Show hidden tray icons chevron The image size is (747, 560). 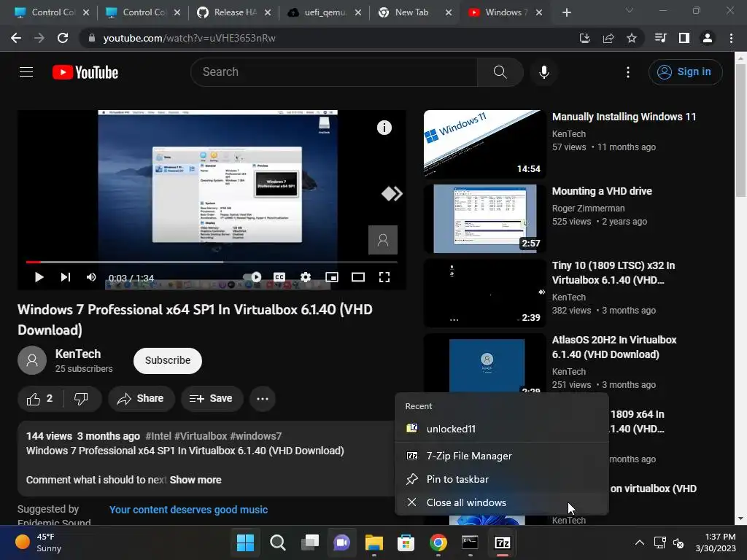coord(640,542)
